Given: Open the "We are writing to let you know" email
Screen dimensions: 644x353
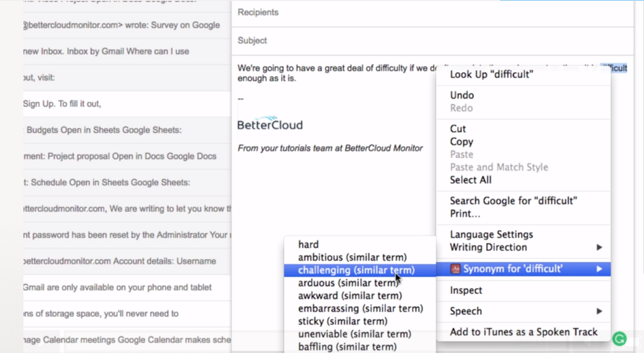Looking at the screenshot, I should click(x=127, y=209).
